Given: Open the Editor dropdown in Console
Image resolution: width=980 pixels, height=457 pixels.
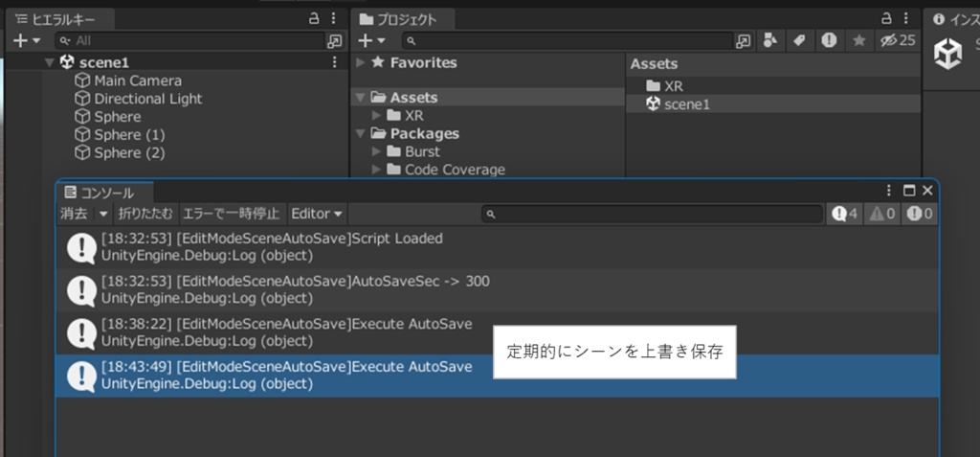Looking at the screenshot, I should pyautogui.click(x=317, y=214).
